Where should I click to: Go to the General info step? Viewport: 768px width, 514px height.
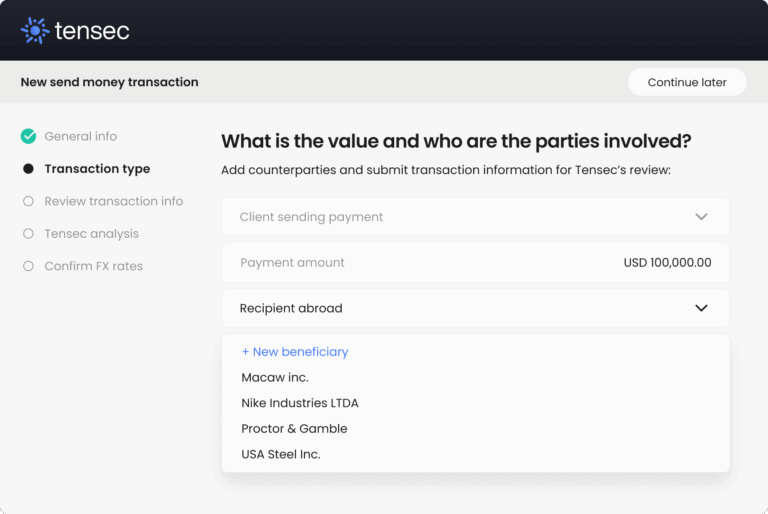[x=80, y=136]
